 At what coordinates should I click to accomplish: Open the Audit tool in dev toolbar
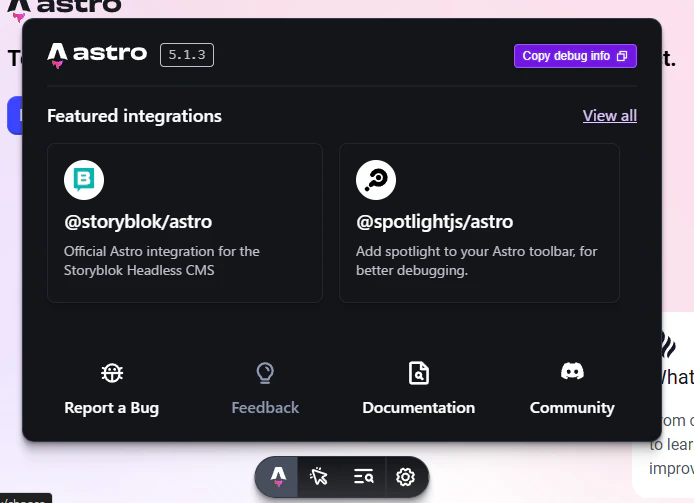(x=363, y=477)
